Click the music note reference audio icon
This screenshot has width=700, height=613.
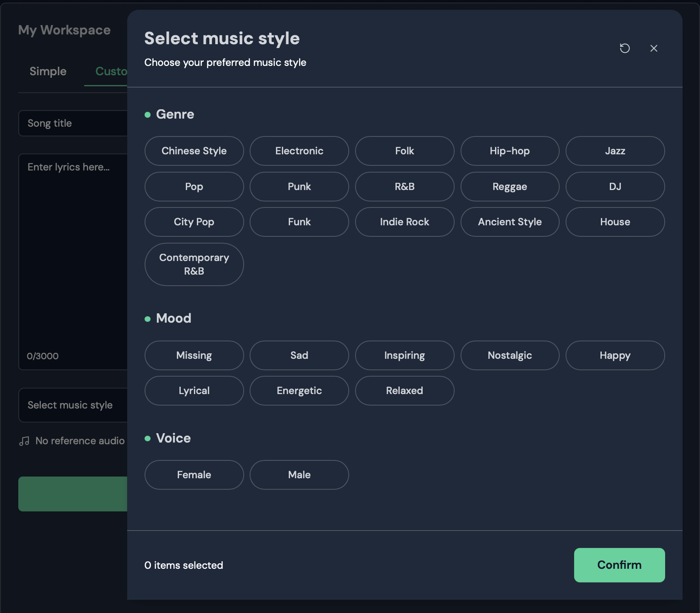24,441
